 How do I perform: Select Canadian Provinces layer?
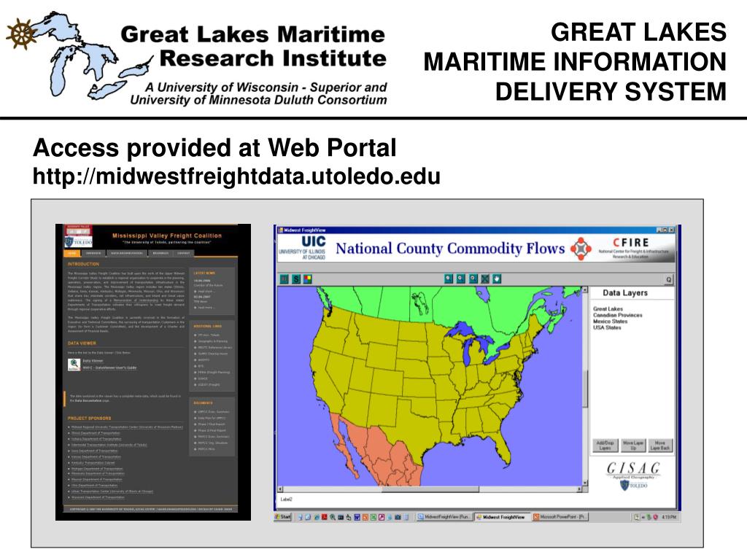click(x=617, y=315)
